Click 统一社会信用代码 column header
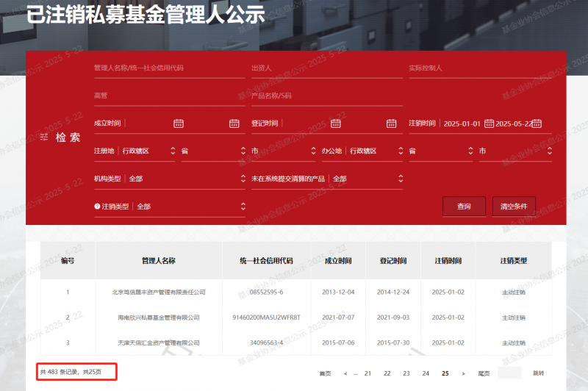 click(266, 260)
